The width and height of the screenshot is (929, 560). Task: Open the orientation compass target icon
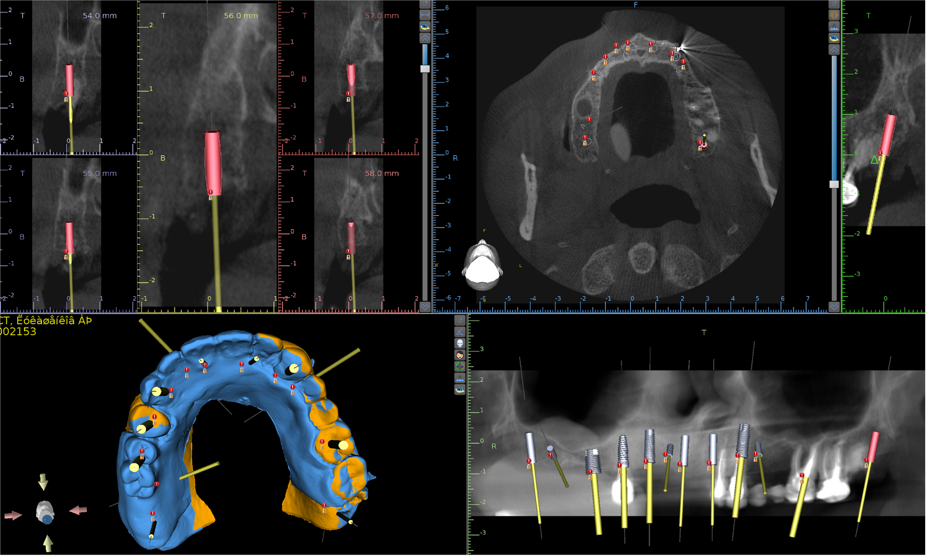pyautogui.click(x=460, y=365)
